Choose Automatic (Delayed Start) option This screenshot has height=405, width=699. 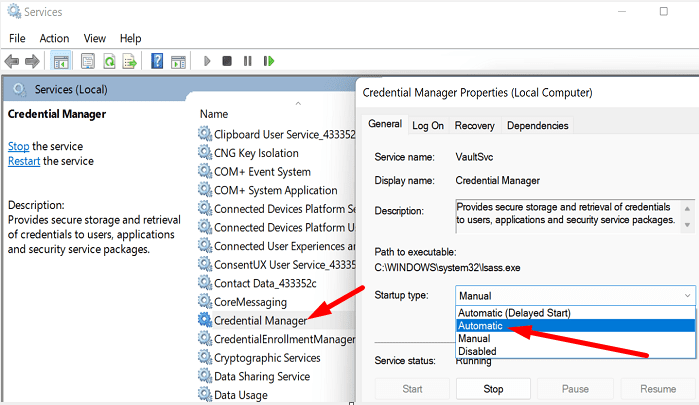tap(575, 313)
